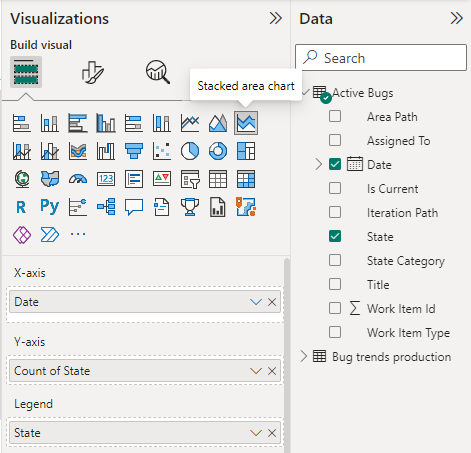Viewport: 471px width, 453px height.
Task: Select the card visual with 123
Action: pyautogui.click(x=106, y=179)
